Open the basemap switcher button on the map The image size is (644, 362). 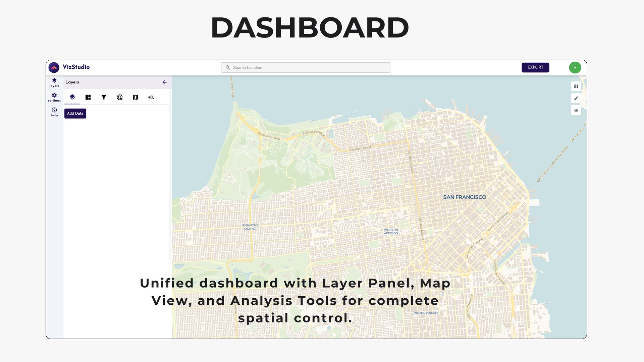(x=576, y=86)
